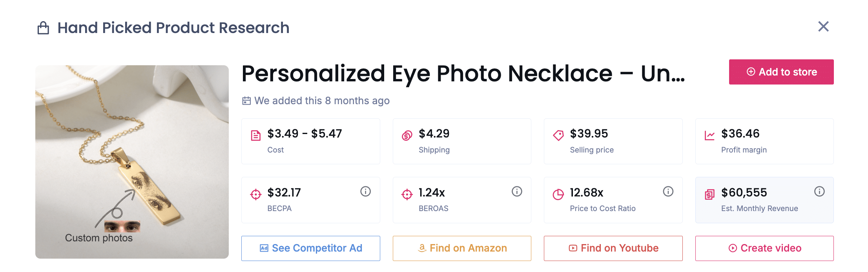Viewport: 868px width, 272px height.
Task: Click the BECPA target icon
Action: point(256,194)
